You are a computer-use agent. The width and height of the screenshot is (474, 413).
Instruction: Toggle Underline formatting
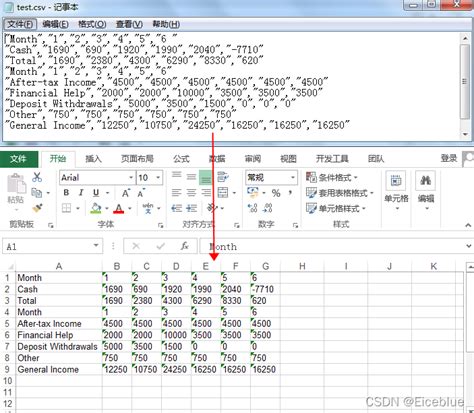(96, 193)
